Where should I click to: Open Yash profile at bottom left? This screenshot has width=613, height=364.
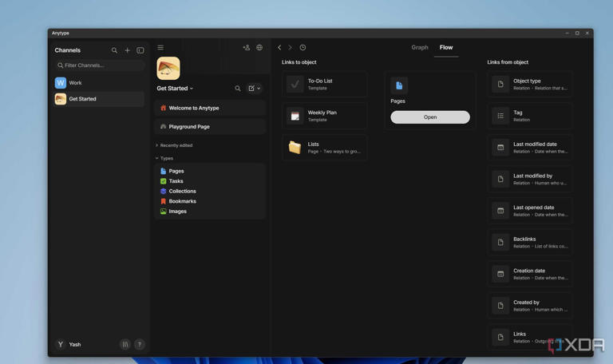point(69,345)
